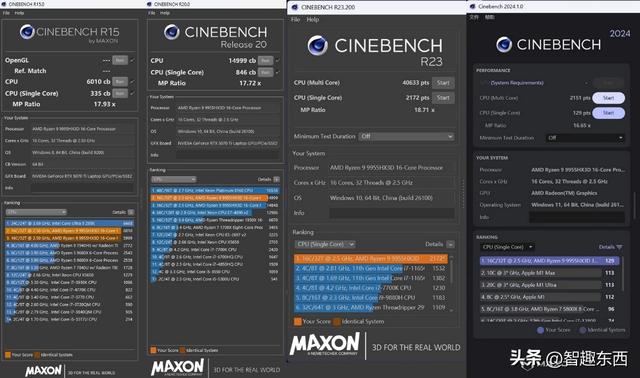Open File menu in Cinebench R15 window
The height and width of the screenshot is (378, 640).
click(x=6, y=13)
